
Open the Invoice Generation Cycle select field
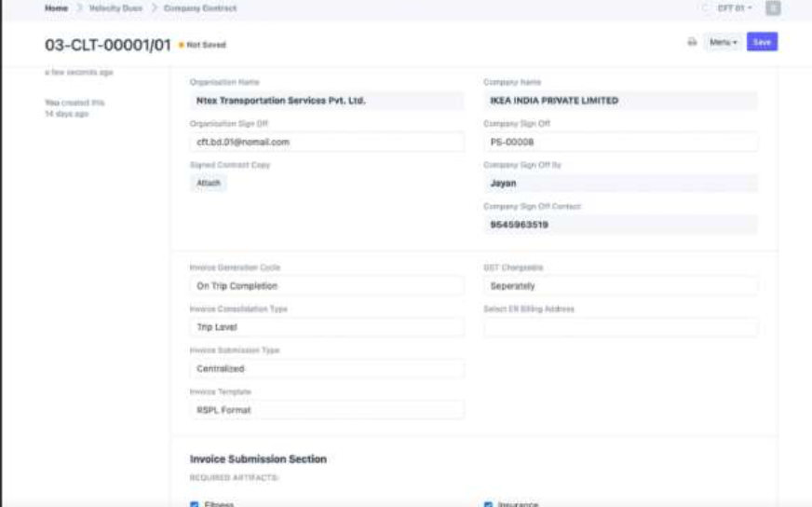327,286
